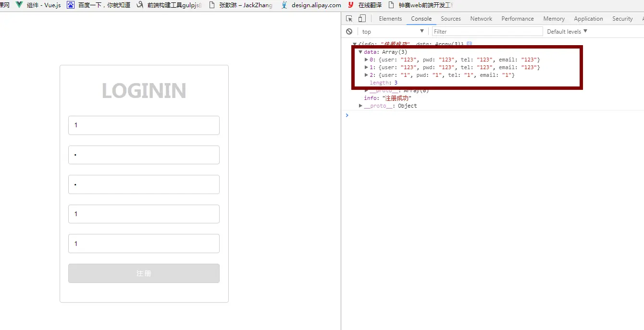
Task: Open the gulpjs bookmark icon
Action: (x=140, y=5)
